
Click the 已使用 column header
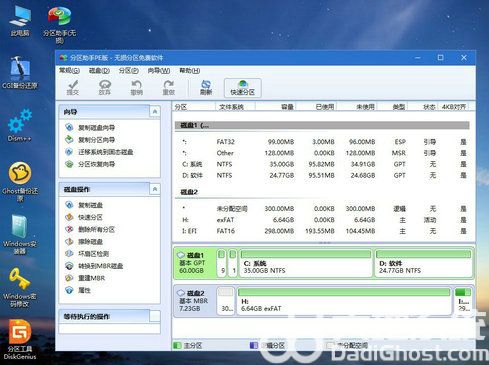point(316,107)
